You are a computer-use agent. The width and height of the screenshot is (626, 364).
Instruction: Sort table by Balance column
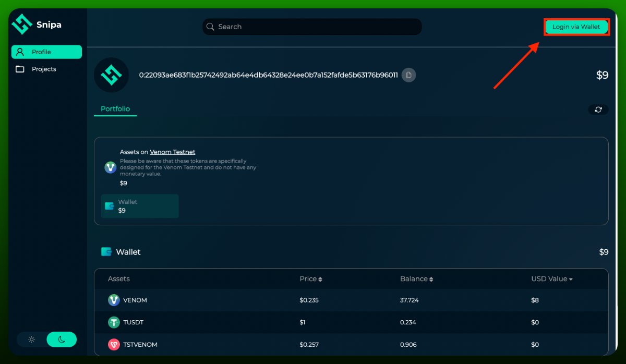point(416,279)
